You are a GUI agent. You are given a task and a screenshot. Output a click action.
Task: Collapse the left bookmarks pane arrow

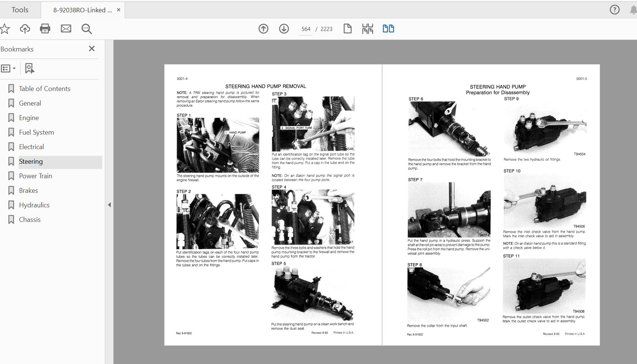coord(109,205)
